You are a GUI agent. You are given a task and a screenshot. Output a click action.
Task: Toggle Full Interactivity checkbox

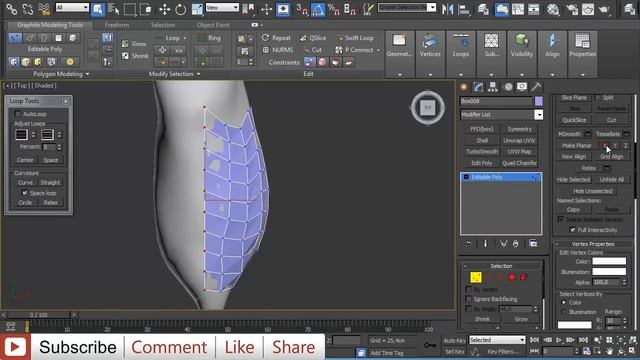[x=573, y=230]
